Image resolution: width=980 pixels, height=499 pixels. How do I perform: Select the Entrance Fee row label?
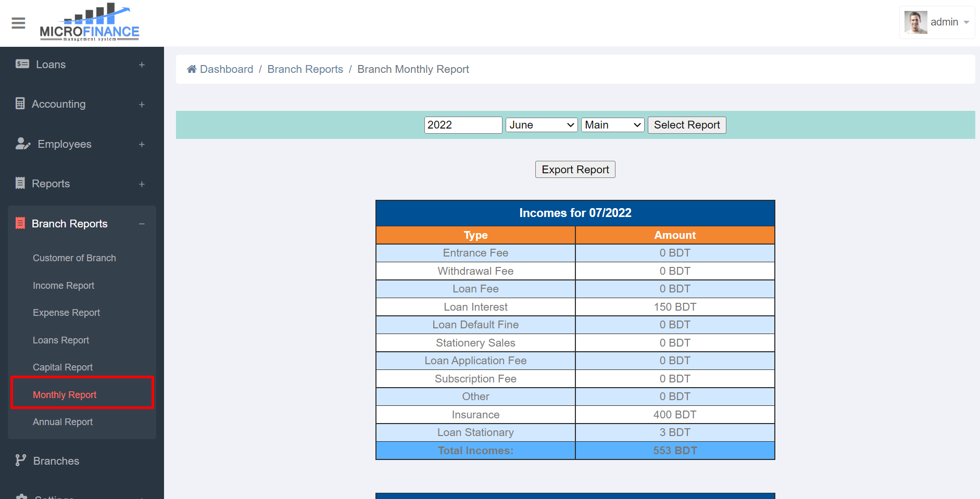475,253
